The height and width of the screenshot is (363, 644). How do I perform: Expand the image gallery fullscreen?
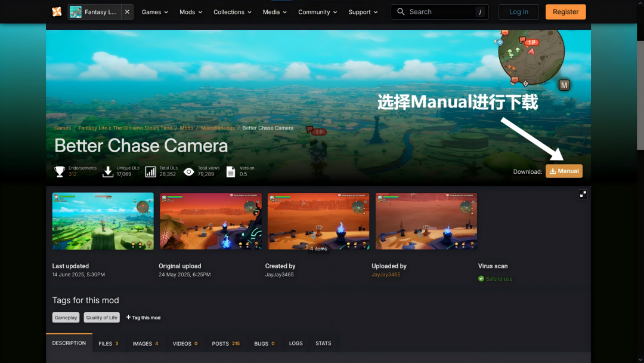point(583,195)
